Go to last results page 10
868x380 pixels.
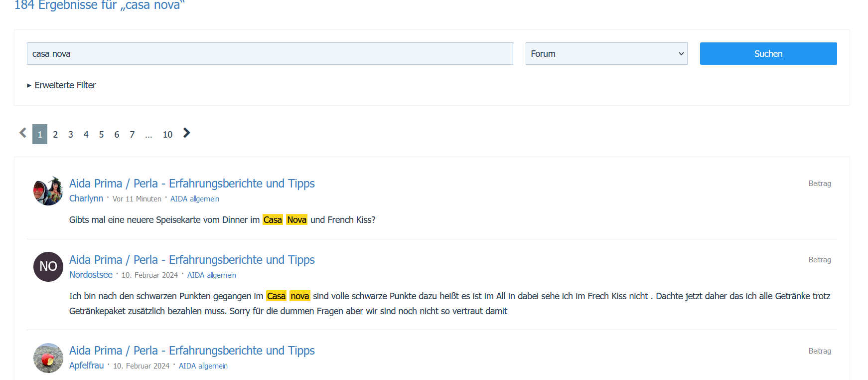(x=167, y=135)
